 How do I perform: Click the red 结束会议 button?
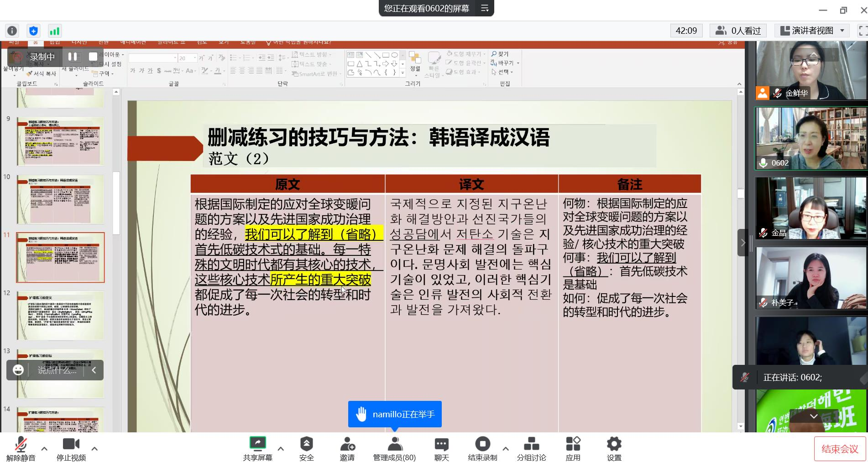(839, 449)
